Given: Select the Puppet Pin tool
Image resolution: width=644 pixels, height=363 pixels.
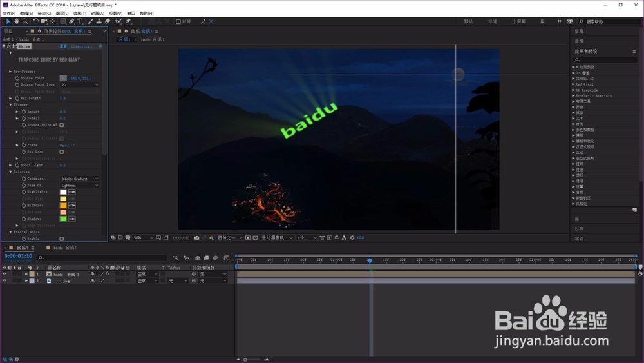Looking at the screenshot, I should pyautogui.click(x=128, y=21).
